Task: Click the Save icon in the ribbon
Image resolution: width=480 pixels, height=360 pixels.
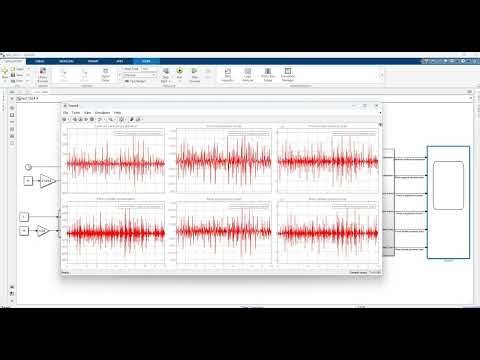Action: pyautogui.click(x=13, y=75)
